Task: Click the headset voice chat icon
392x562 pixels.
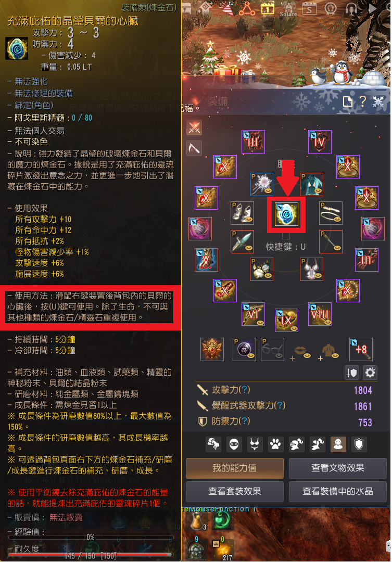Action: 351,9
